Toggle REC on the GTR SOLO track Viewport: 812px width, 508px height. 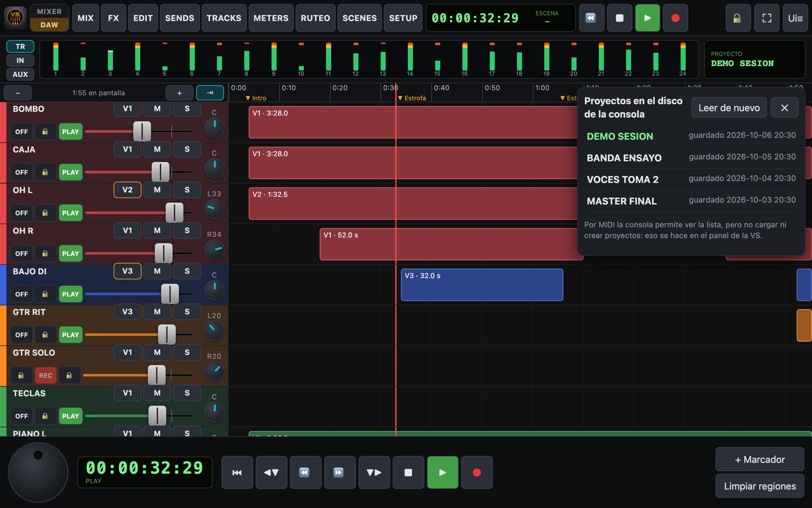click(x=46, y=375)
